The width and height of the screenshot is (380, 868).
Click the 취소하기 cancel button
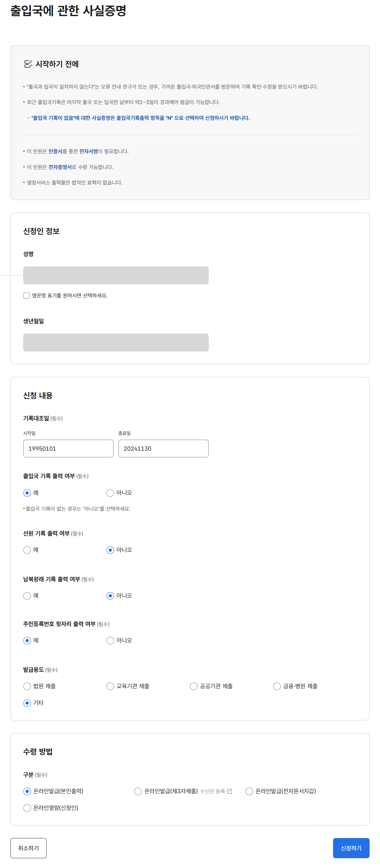click(x=29, y=848)
